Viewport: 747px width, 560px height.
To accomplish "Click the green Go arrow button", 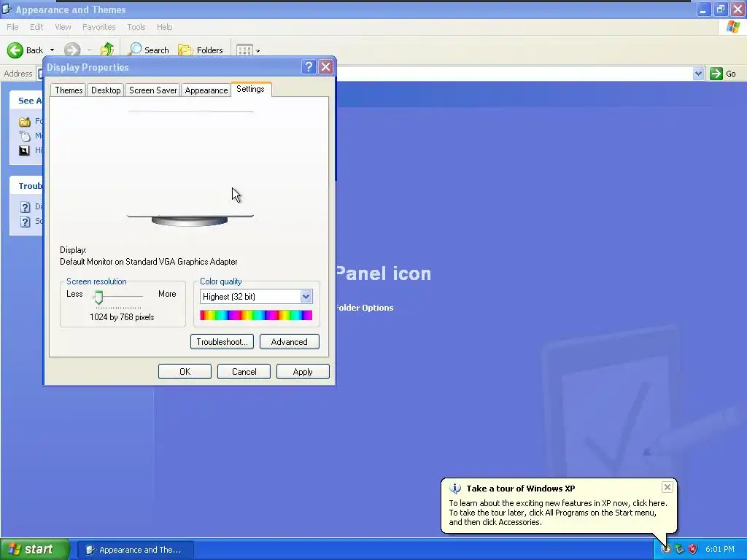I will (716, 74).
